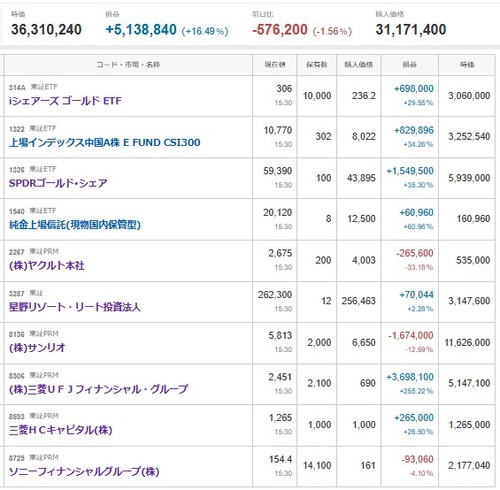Click profit value +829,896
500x490 pixels.
coord(414,130)
